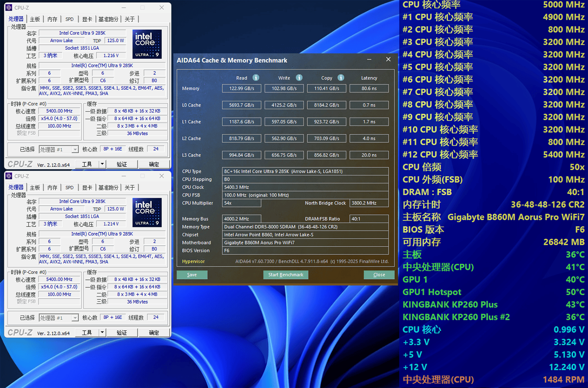Switch to 显卡 tab in upper CPU-Z
The width and height of the screenshot is (588, 388).
click(87, 19)
